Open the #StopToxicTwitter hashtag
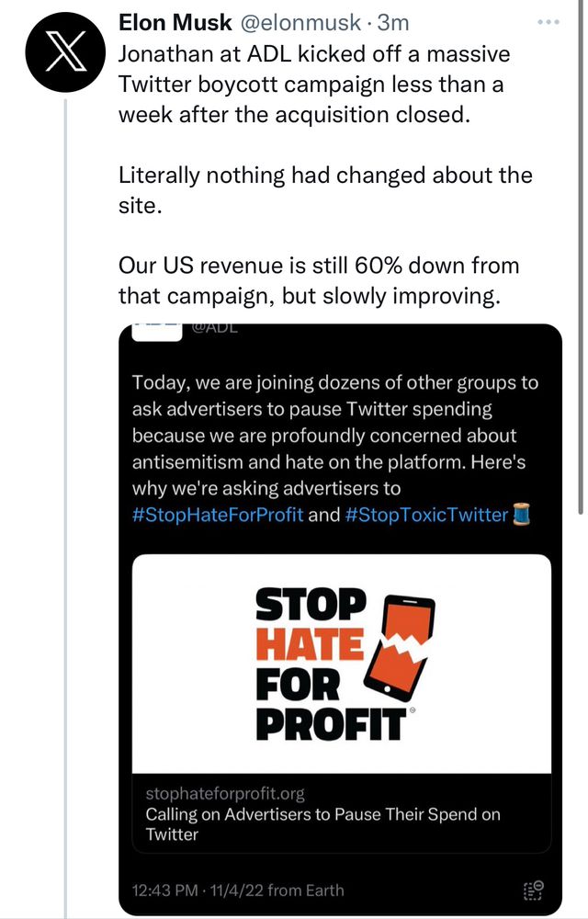 click(426, 515)
